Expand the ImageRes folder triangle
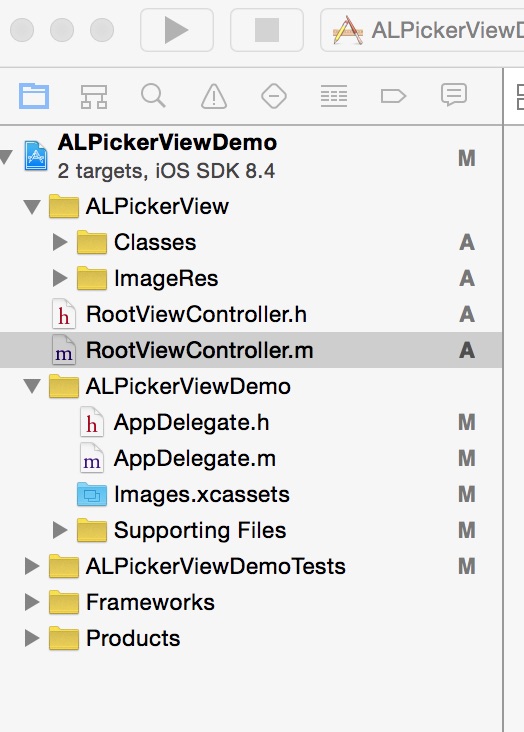 tap(60, 278)
